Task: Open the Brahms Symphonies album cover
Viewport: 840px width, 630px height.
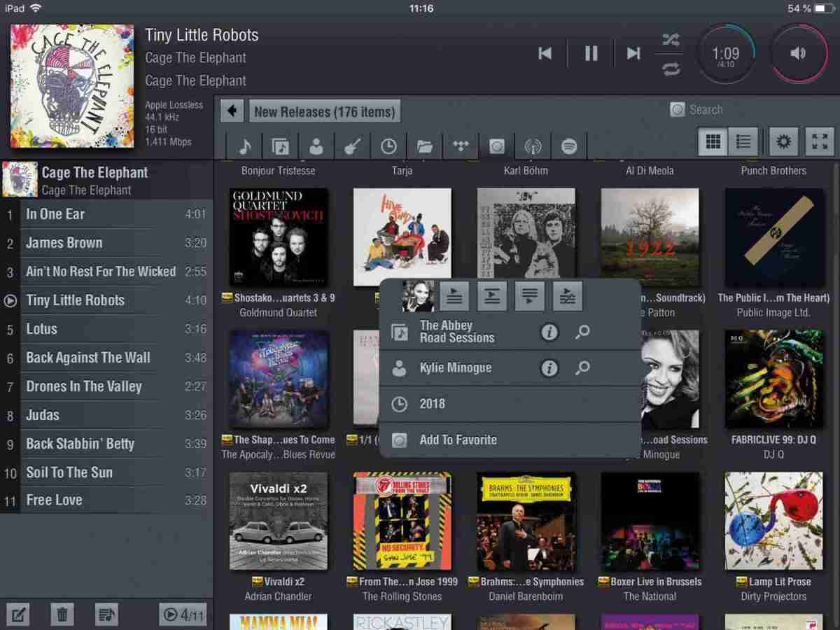Action: click(526, 521)
